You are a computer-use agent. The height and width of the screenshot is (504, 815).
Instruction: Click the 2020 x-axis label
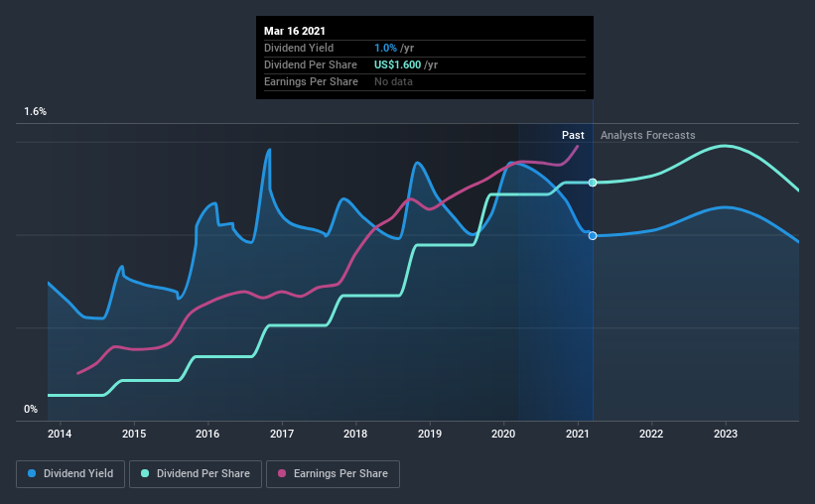pyautogui.click(x=503, y=434)
